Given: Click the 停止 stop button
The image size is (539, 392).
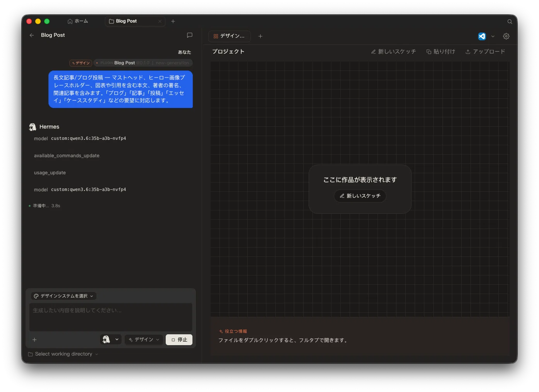Looking at the screenshot, I should pyautogui.click(x=179, y=340).
